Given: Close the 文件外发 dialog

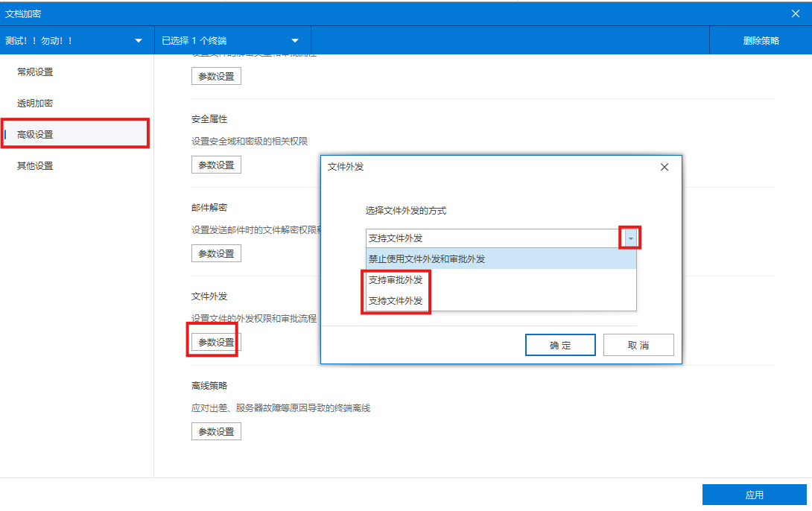Looking at the screenshot, I should (664, 167).
